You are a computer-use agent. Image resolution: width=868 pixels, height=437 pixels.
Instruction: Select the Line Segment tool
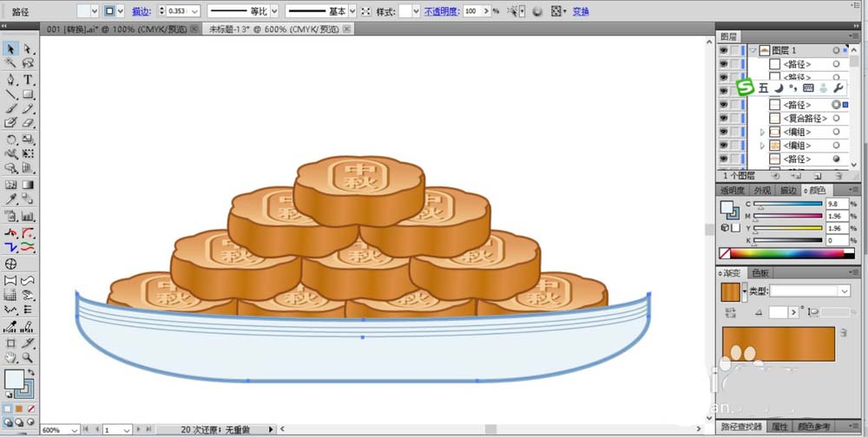tap(10, 95)
